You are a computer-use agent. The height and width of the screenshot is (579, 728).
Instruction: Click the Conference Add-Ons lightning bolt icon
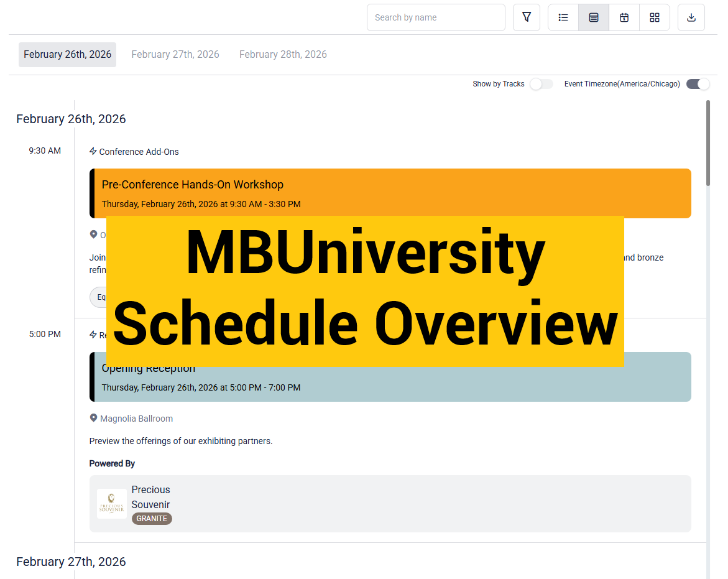pos(93,151)
